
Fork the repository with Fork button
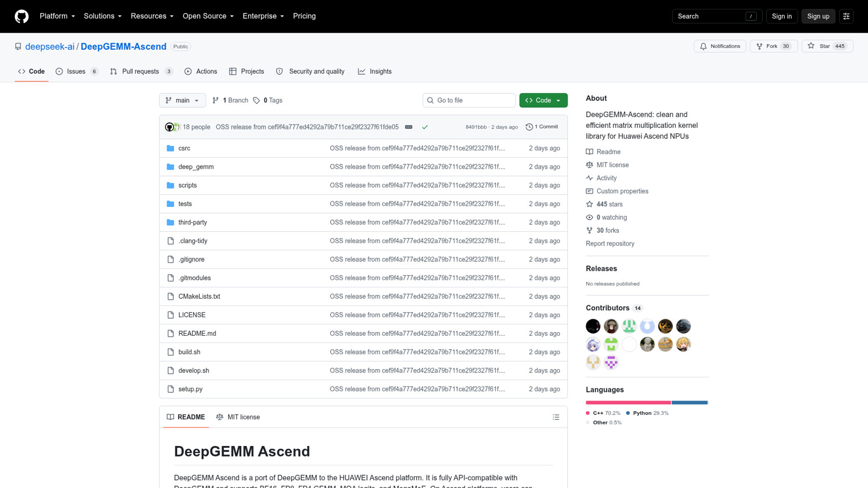pos(773,46)
